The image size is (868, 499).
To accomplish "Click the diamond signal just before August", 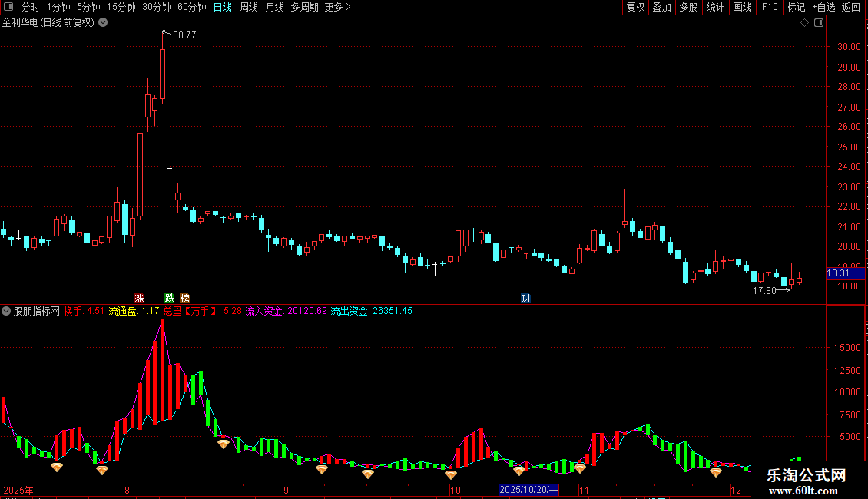I will (x=102, y=471).
